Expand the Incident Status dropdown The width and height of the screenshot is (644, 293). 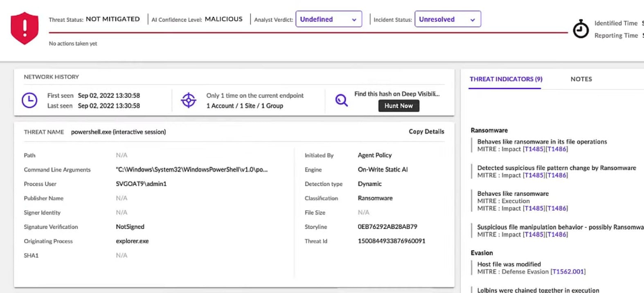point(447,19)
